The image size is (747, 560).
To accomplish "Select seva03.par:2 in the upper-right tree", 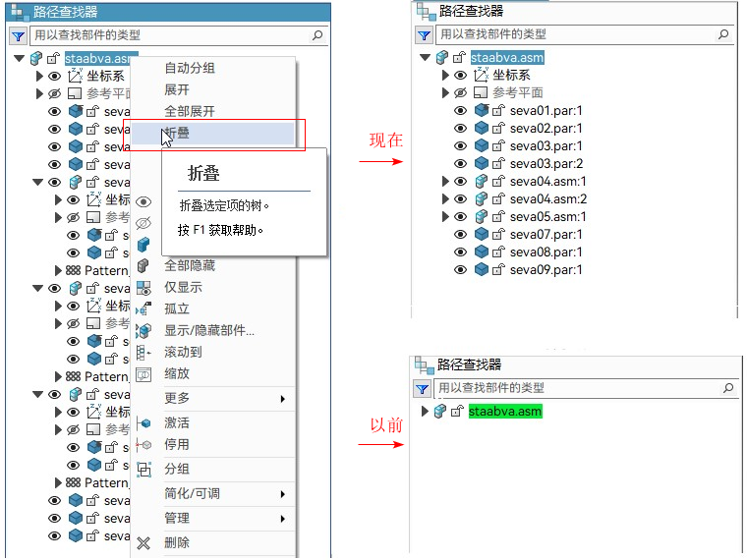I will click(x=546, y=164).
